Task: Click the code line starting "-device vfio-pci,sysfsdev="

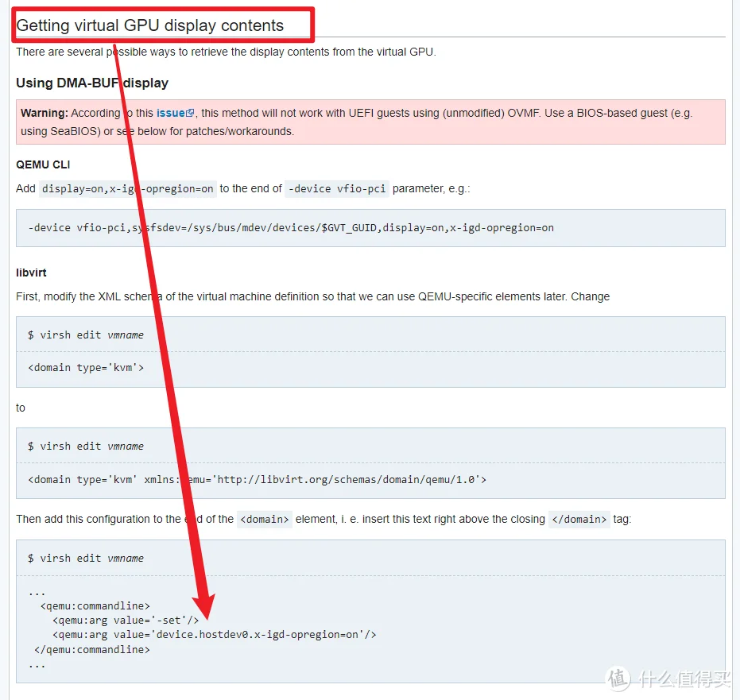Action: [x=291, y=228]
